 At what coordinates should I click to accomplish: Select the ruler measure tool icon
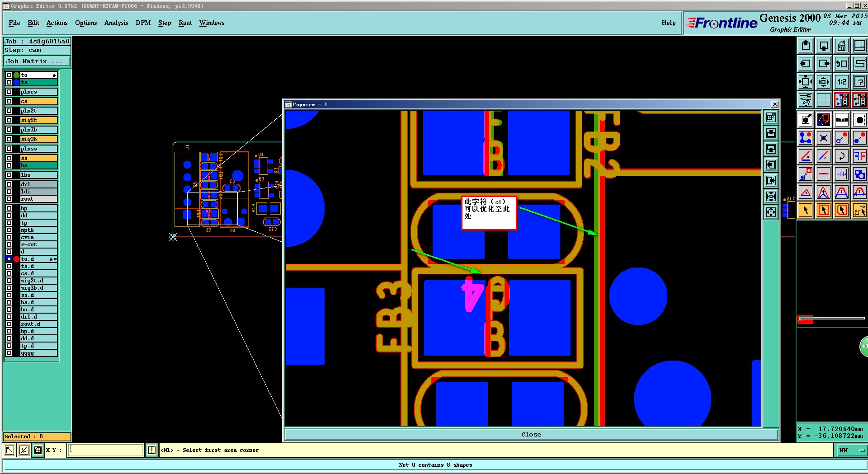[x=841, y=120]
